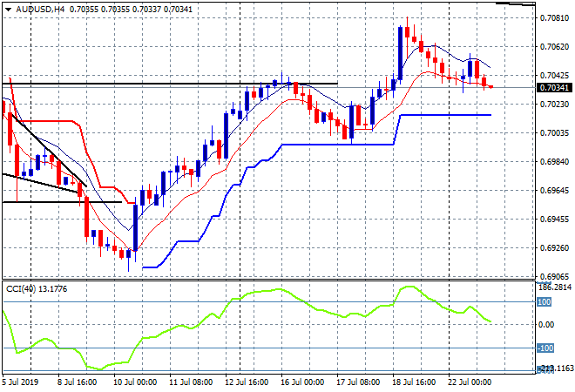Click the 8 Jul 16:00 time label

point(77,382)
